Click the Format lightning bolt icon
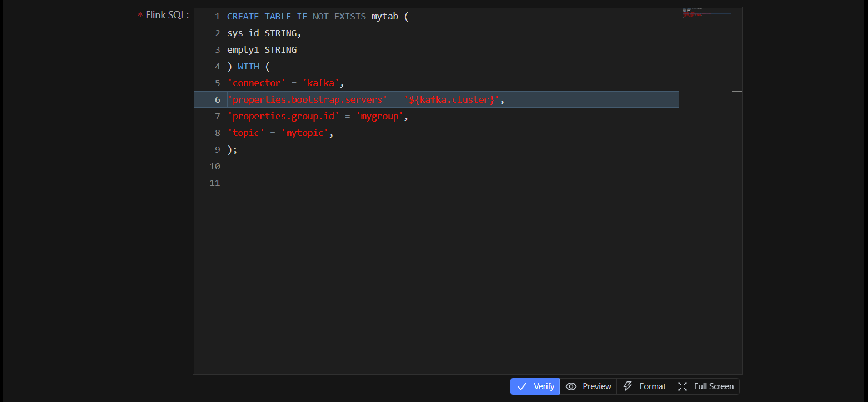This screenshot has height=402, width=868. point(628,386)
